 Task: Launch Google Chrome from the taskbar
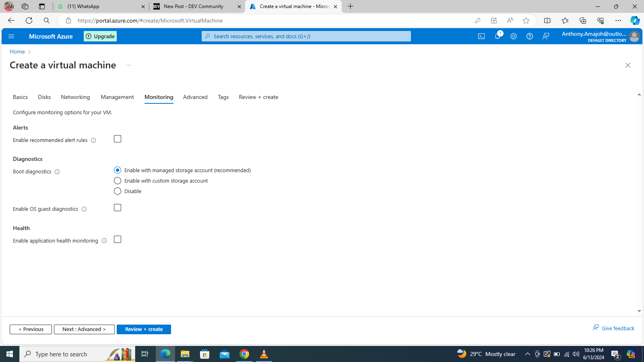pyautogui.click(x=244, y=354)
